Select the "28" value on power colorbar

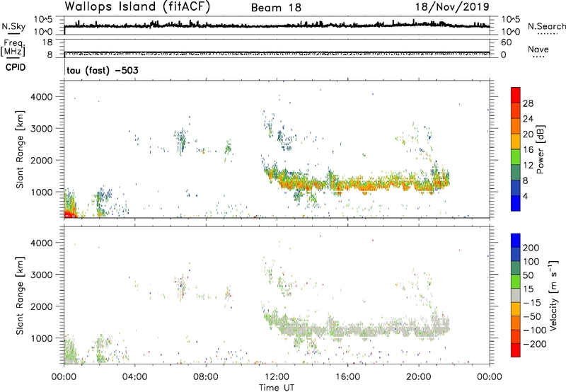(528, 103)
